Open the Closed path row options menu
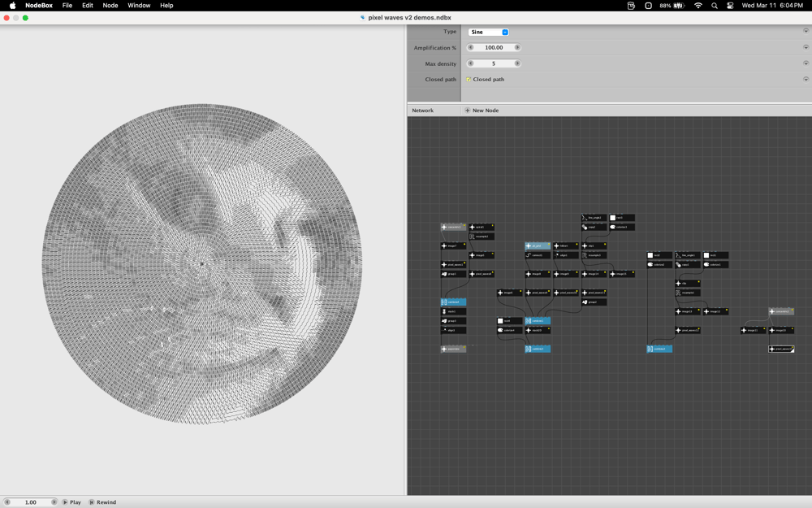812x508 pixels. 806,80
